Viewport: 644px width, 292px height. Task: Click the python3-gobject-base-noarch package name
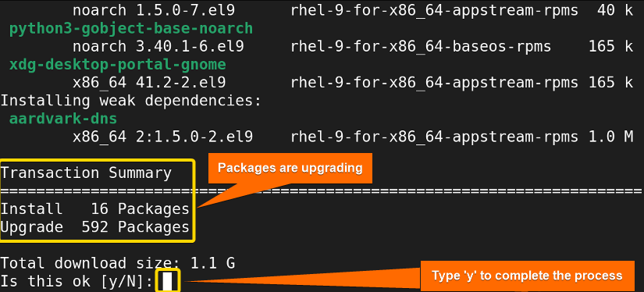pyautogui.click(x=131, y=28)
